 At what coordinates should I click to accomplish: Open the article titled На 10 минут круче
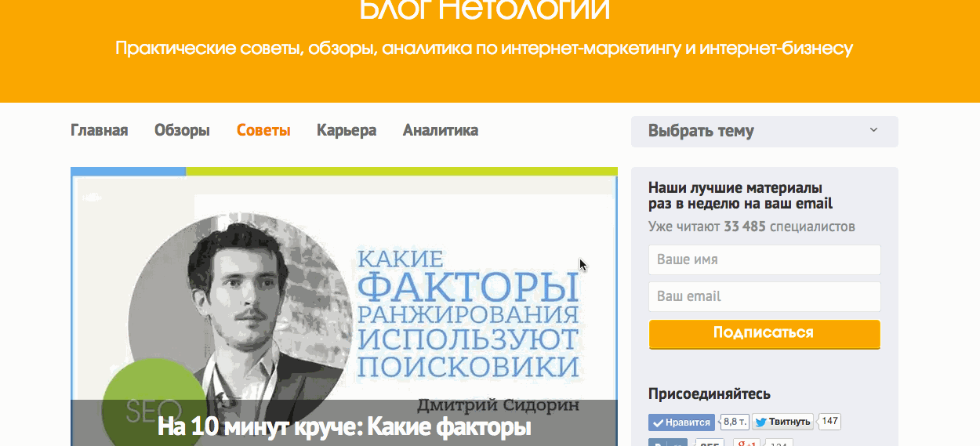pyautogui.click(x=344, y=428)
